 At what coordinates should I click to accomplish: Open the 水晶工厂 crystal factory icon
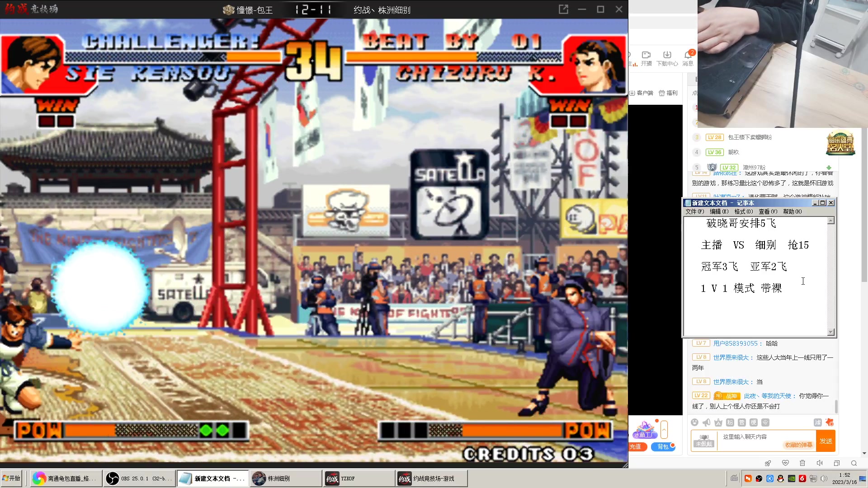pos(645,430)
